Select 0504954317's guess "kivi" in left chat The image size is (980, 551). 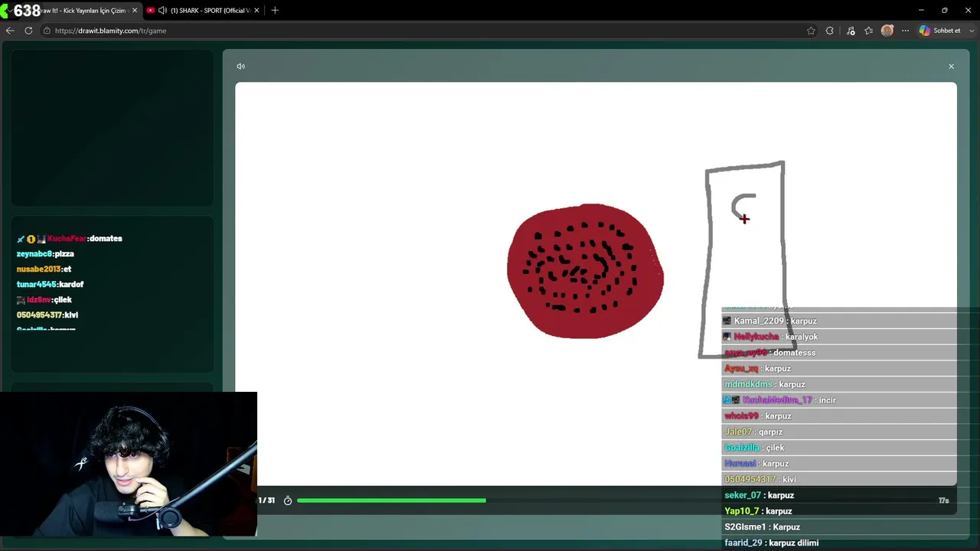(x=71, y=315)
